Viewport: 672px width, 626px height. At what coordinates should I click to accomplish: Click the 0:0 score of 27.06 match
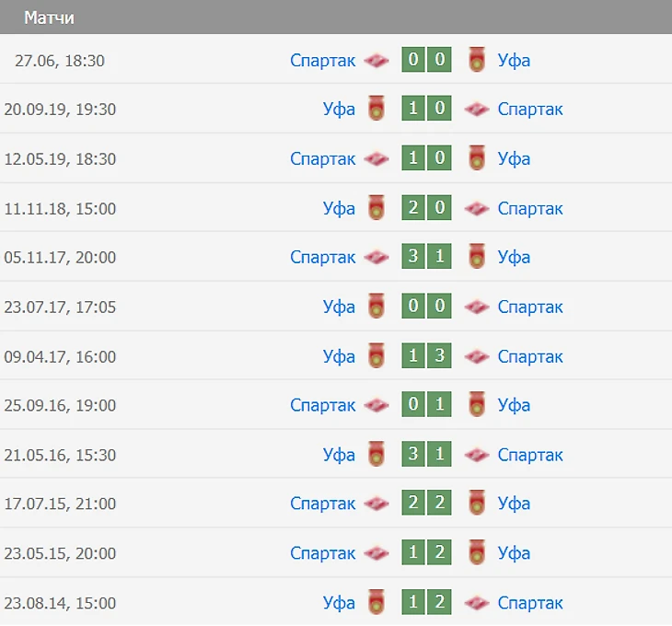[426, 61]
